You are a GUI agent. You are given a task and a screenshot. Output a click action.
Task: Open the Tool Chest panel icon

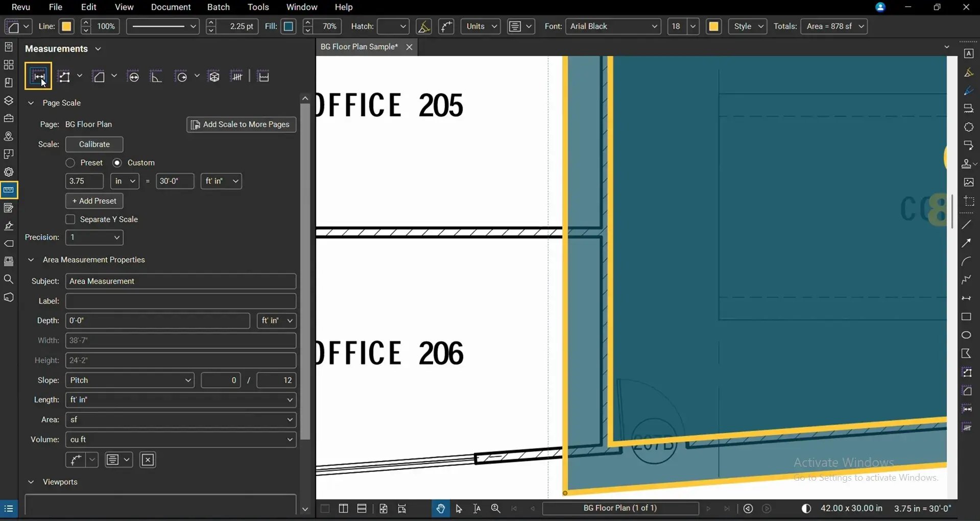click(9, 119)
